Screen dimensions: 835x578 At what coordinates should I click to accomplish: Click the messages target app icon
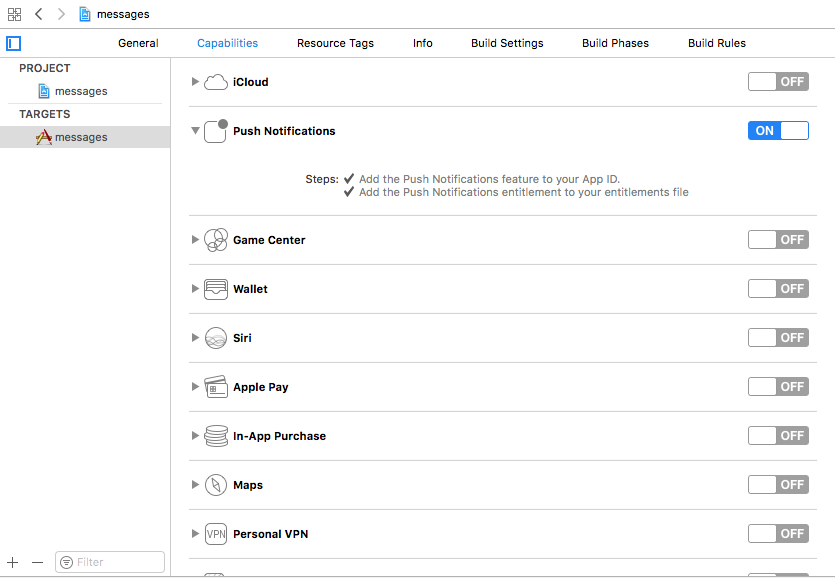44,137
